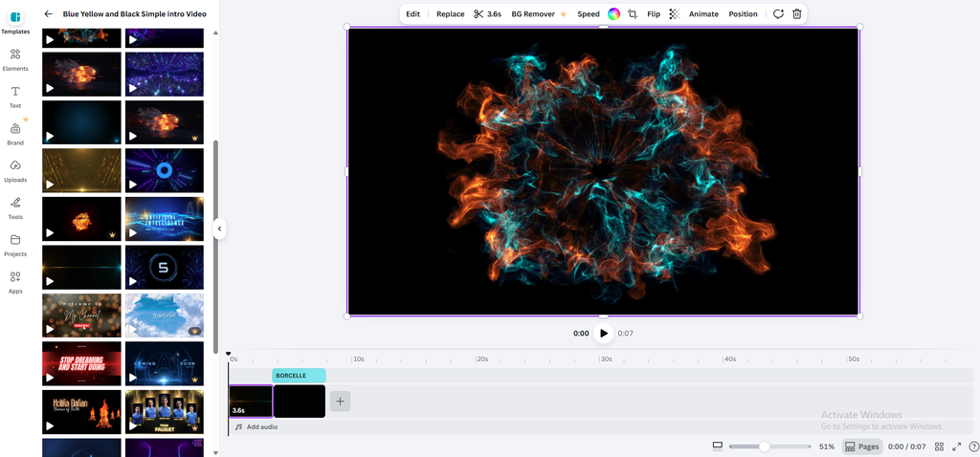Open the Animate option

[x=703, y=13]
